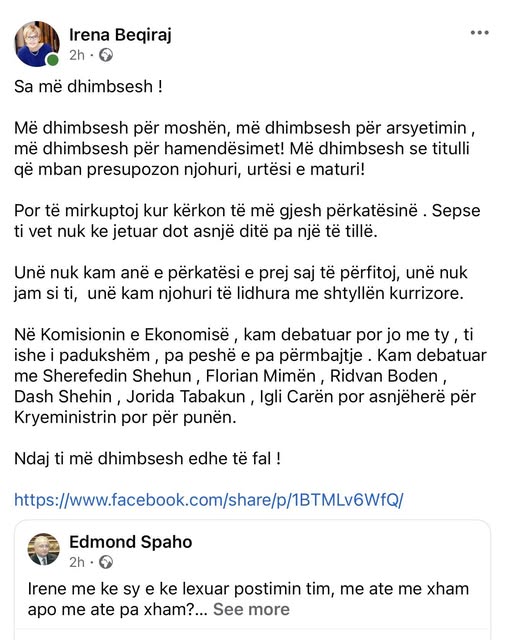Open the facebook.com/share/p/1BTMLv6WfQ link
505x640 pixels.
pyautogui.click(x=209, y=500)
